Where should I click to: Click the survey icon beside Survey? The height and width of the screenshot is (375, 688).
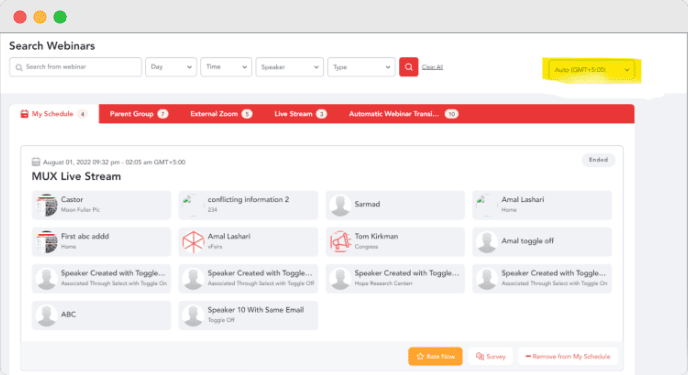pyautogui.click(x=480, y=357)
